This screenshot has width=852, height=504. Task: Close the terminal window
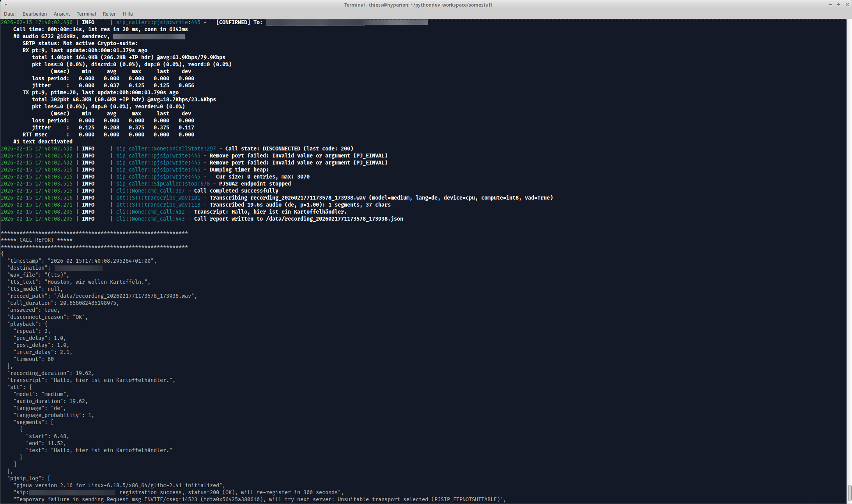point(847,5)
